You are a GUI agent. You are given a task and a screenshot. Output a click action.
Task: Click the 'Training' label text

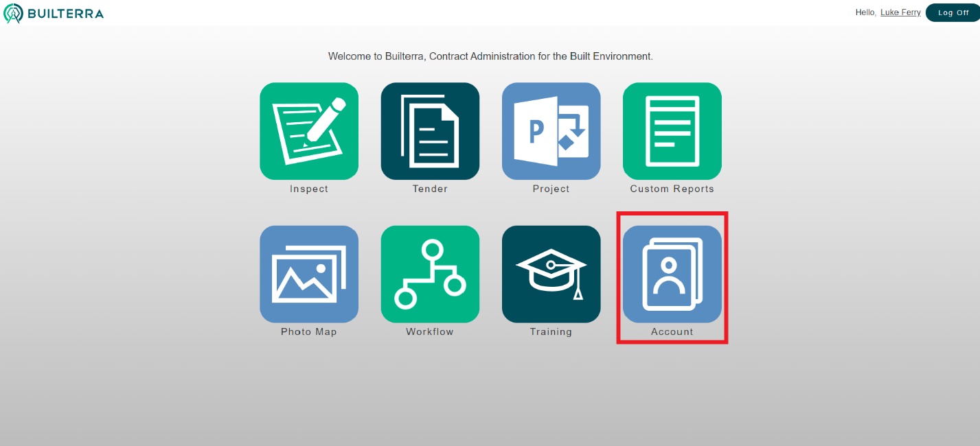[551, 332]
